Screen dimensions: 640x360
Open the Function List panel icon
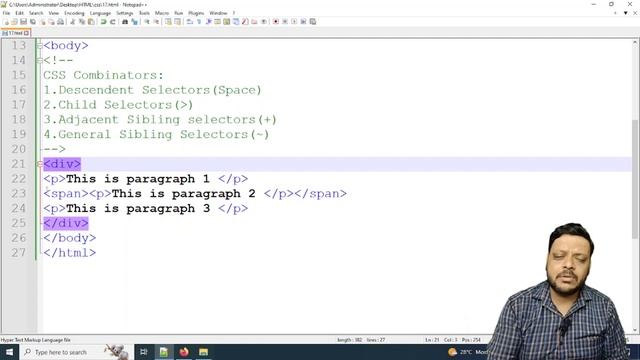pyautogui.click(x=245, y=22)
